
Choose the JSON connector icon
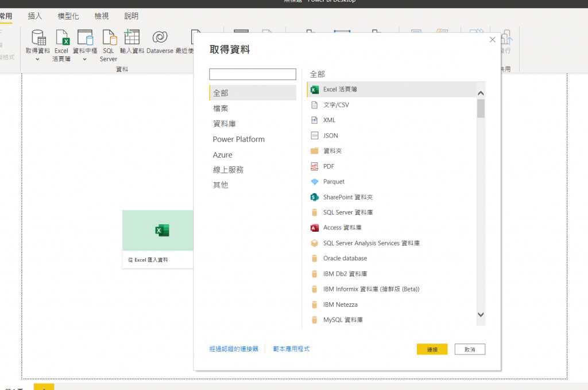click(x=315, y=135)
